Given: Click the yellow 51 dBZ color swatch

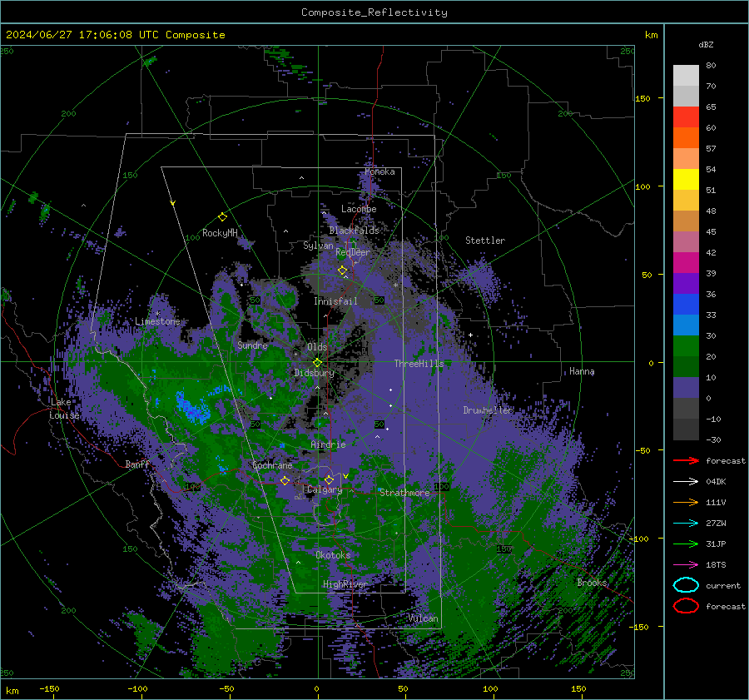Looking at the screenshot, I should [x=686, y=180].
